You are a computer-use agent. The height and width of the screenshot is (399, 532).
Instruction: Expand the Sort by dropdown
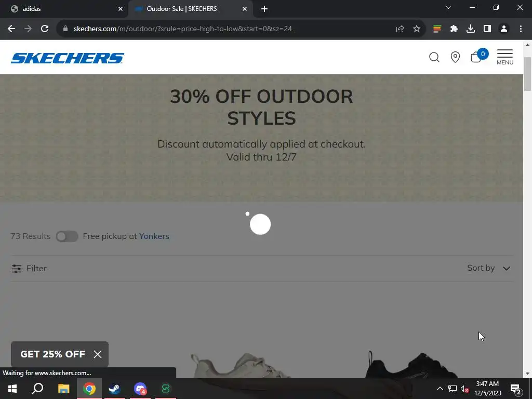[x=488, y=268]
